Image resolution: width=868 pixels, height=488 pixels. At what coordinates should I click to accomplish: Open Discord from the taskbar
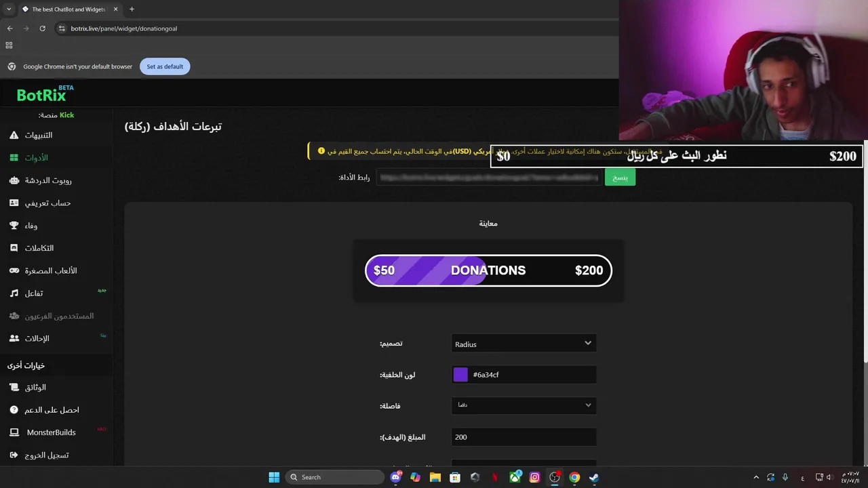coord(396,477)
